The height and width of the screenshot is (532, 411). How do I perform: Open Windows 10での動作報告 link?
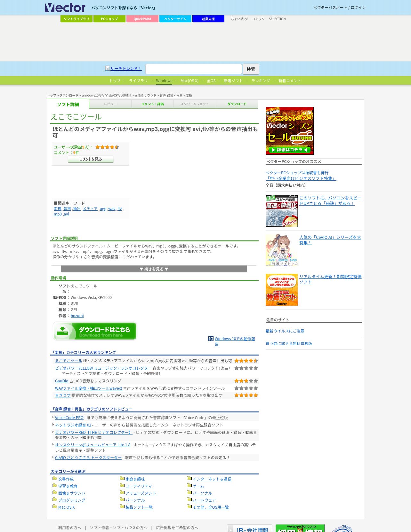click(x=235, y=341)
